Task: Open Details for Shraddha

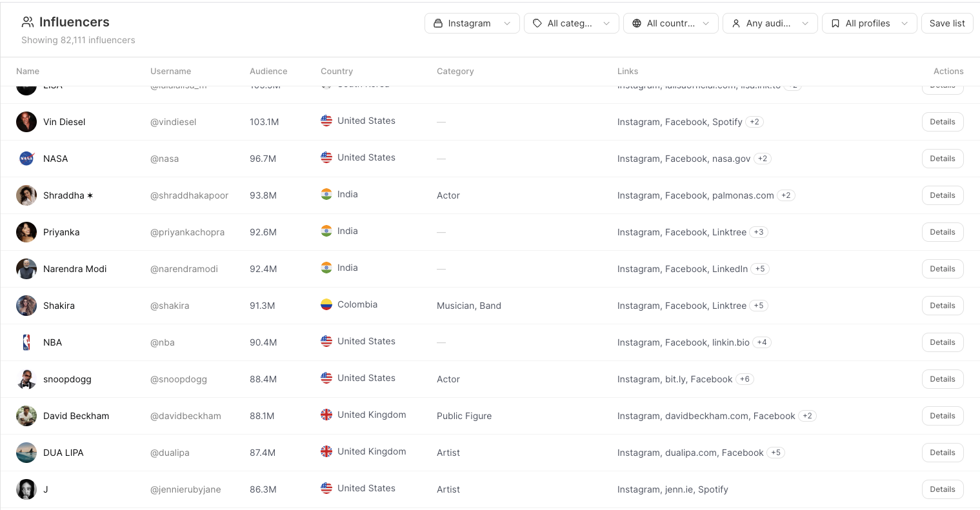Action: (x=943, y=195)
